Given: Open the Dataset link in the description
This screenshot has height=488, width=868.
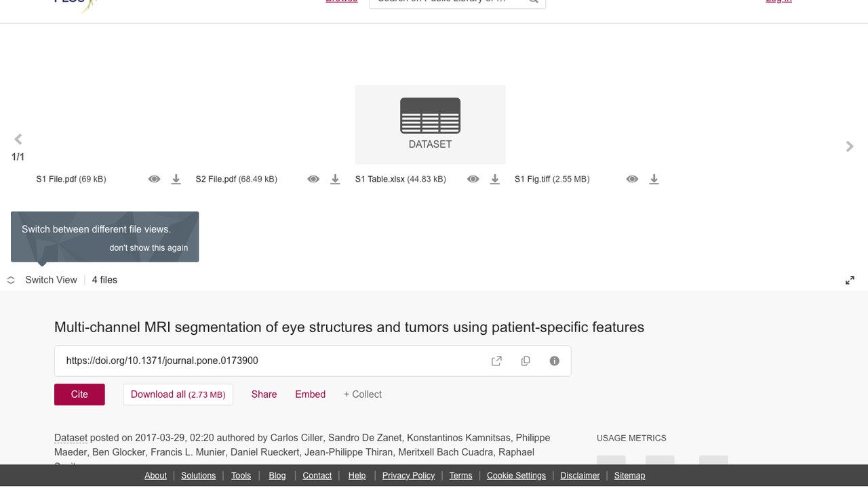Looking at the screenshot, I should point(71,438).
